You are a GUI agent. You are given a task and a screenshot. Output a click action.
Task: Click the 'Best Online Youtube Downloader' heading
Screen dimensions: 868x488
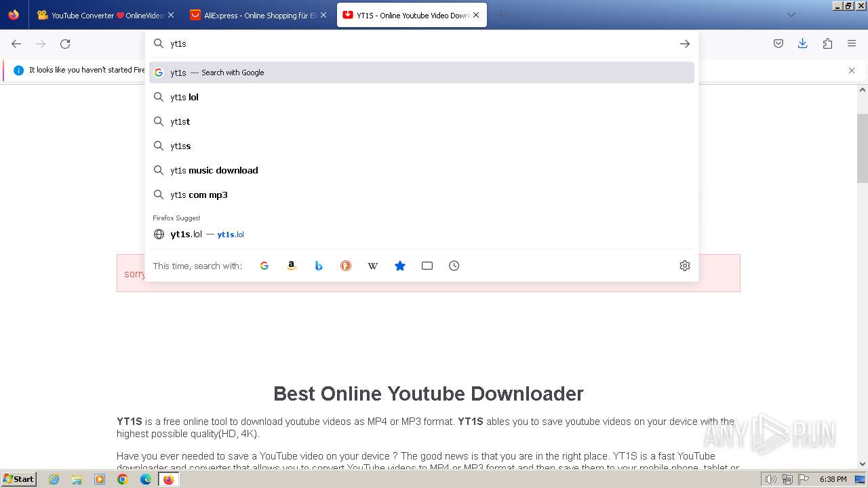click(x=428, y=394)
